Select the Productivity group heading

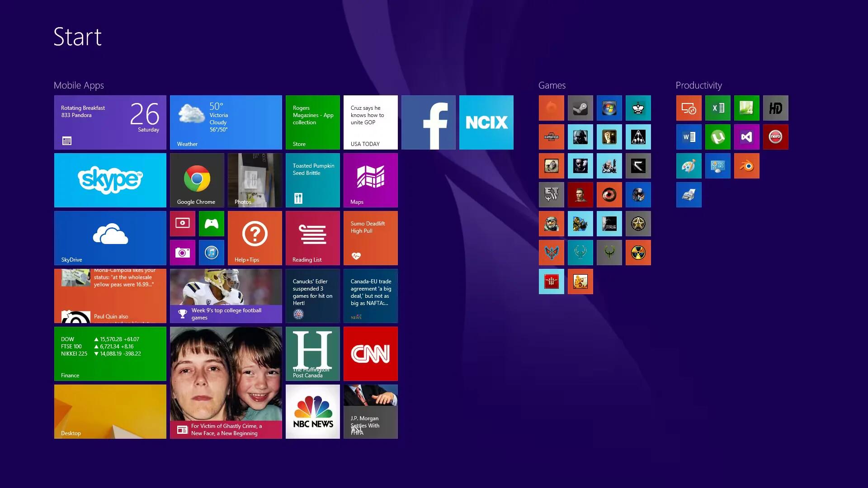(x=698, y=85)
